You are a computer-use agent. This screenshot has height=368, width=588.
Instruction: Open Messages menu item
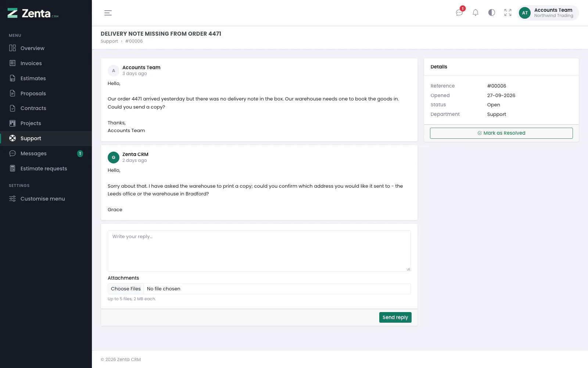(46, 153)
